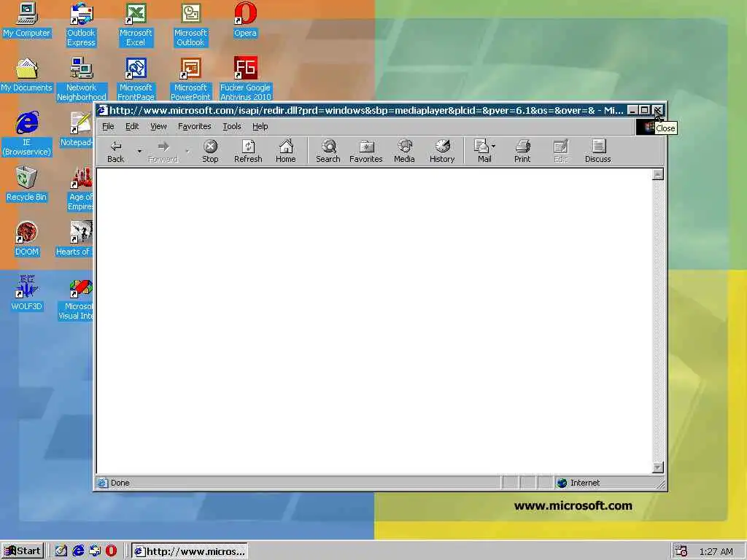Select Microsoft Outlook desktop shortcut

[x=190, y=25]
